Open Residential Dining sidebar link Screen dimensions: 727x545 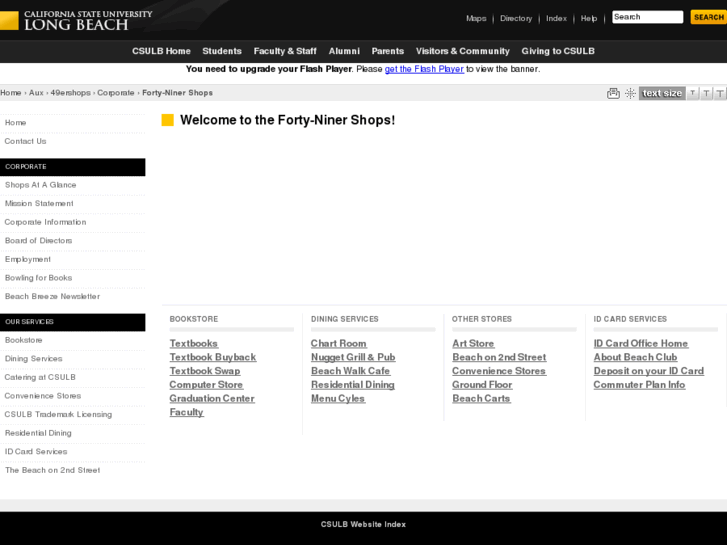(38, 433)
